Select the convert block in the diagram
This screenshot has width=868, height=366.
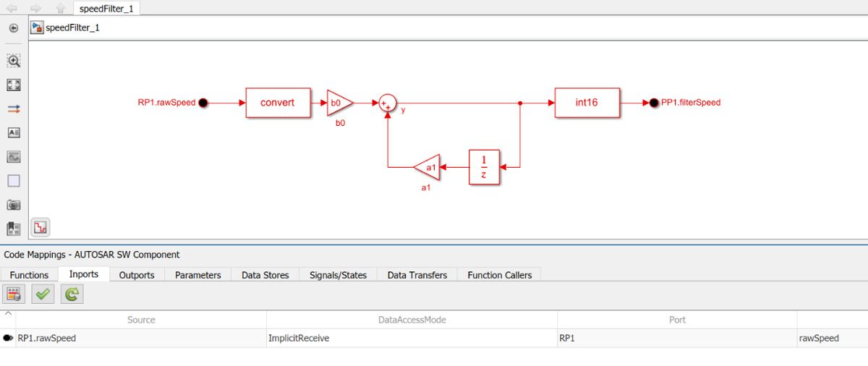tap(278, 103)
